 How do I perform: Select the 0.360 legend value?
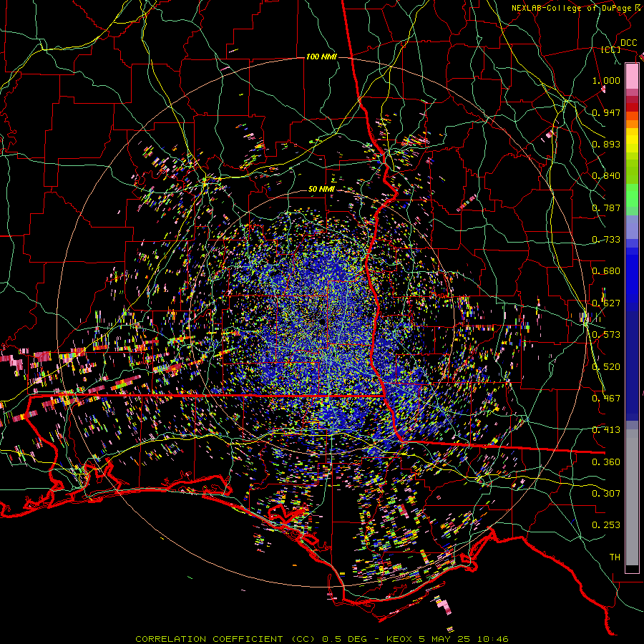pyautogui.click(x=606, y=462)
